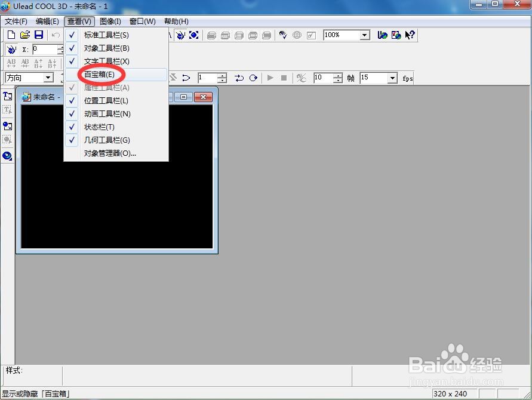Open the 图像(I) menu
This screenshot has height=400, width=532.
point(110,21)
